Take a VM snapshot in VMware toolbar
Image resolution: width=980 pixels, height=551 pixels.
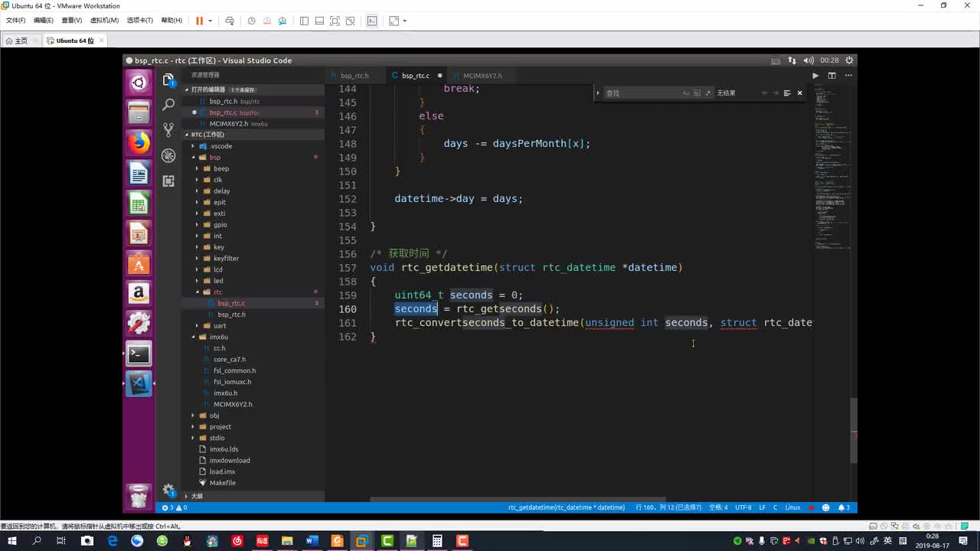(x=251, y=21)
